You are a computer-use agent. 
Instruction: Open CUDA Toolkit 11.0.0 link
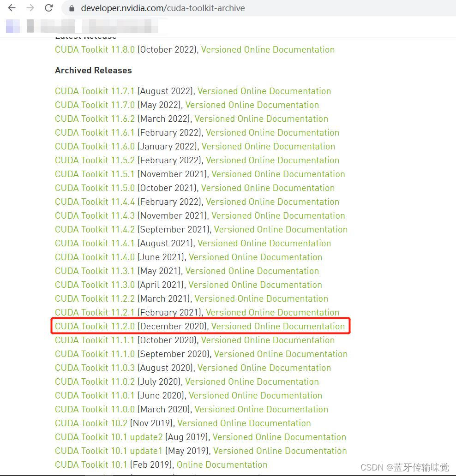pos(95,410)
